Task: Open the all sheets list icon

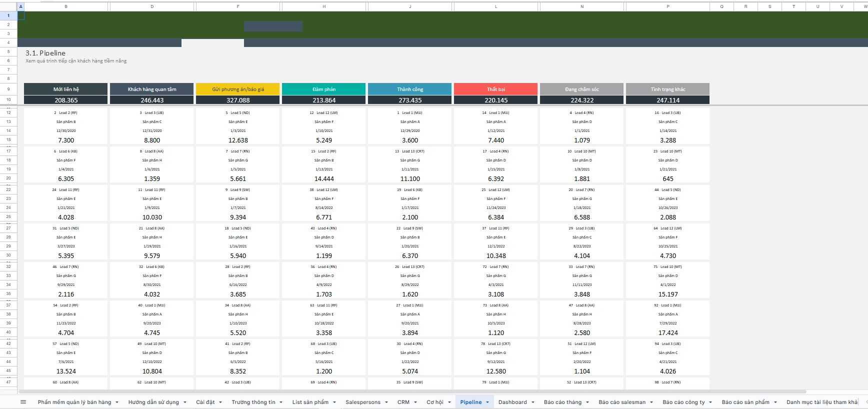Action: pos(23,402)
